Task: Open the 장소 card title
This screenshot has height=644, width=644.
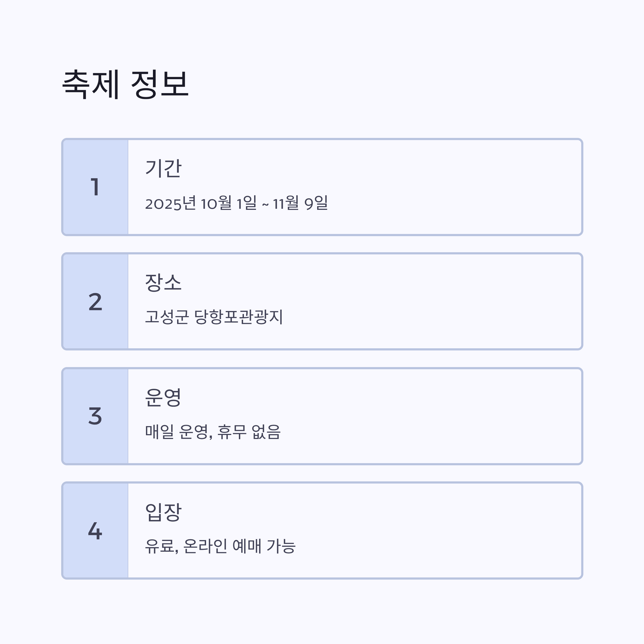Action: (163, 282)
